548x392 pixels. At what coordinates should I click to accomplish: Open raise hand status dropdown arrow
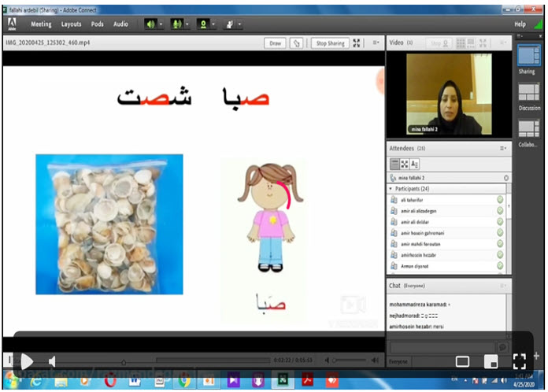coord(239,24)
